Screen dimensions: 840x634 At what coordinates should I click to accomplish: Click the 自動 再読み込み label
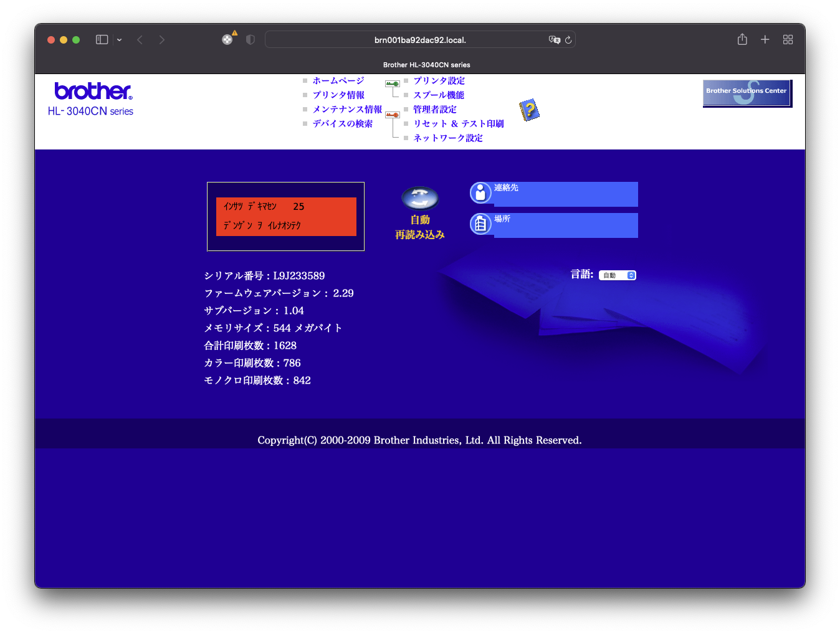tap(420, 227)
